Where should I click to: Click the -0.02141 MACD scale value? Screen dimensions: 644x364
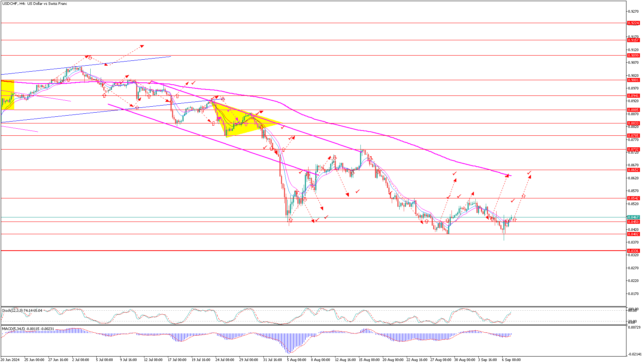point(634,354)
